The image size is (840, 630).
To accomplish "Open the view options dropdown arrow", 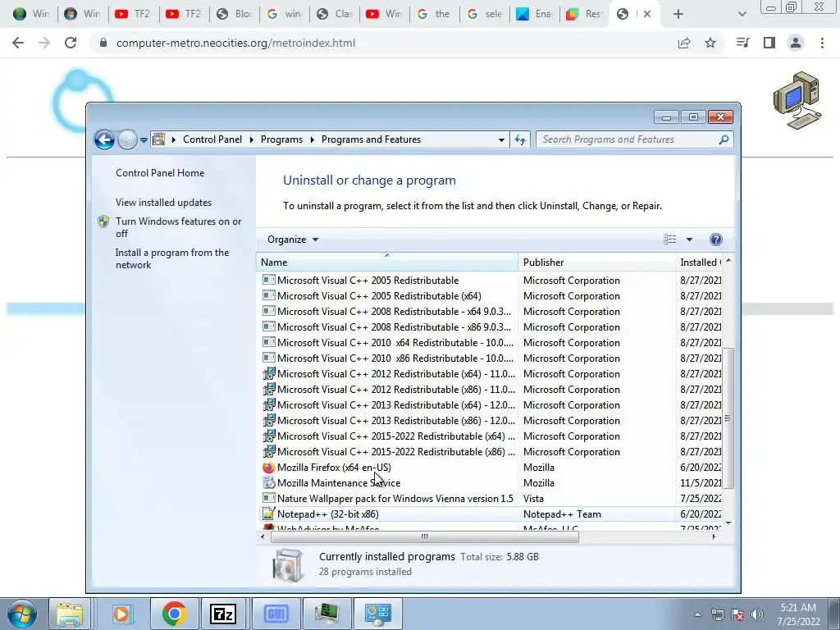I will click(689, 240).
